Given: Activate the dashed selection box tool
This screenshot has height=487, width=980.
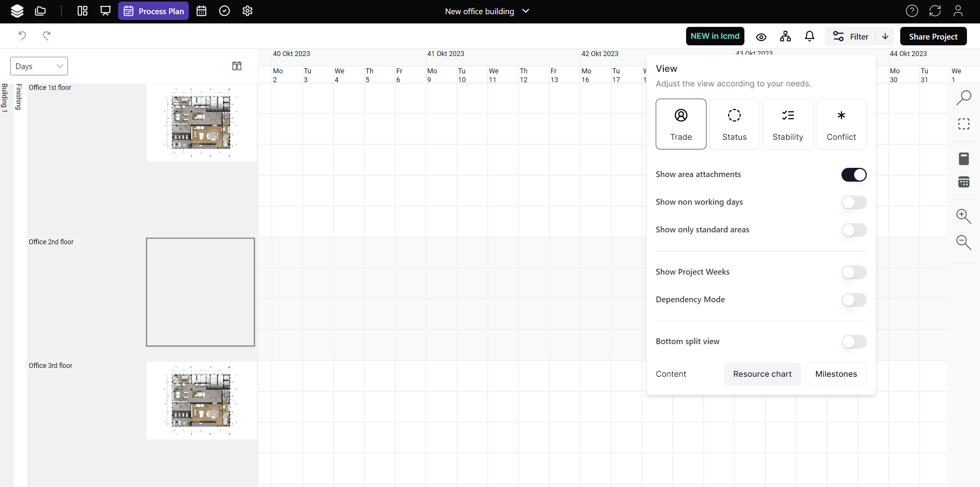Looking at the screenshot, I should [x=964, y=124].
